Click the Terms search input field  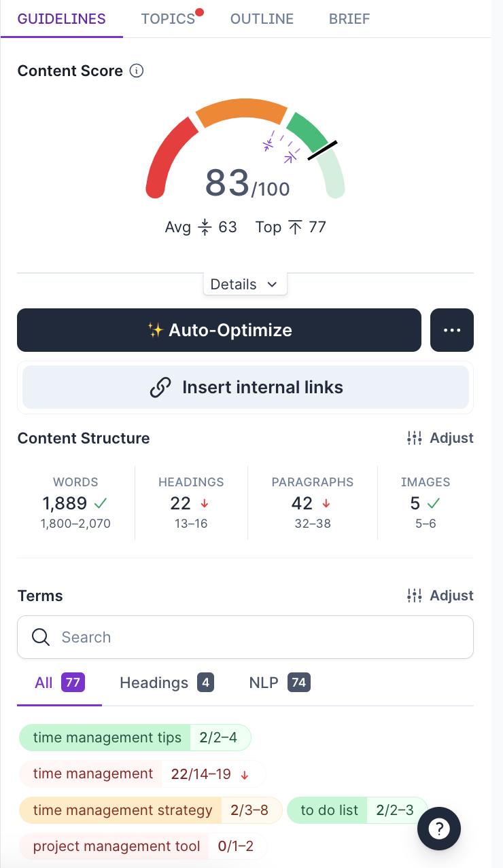[x=245, y=637]
